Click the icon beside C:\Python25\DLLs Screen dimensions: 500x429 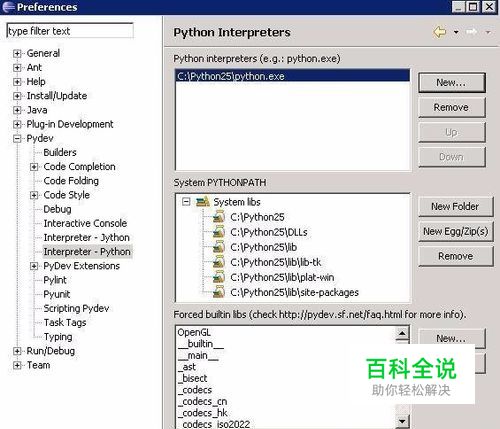point(219,232)
